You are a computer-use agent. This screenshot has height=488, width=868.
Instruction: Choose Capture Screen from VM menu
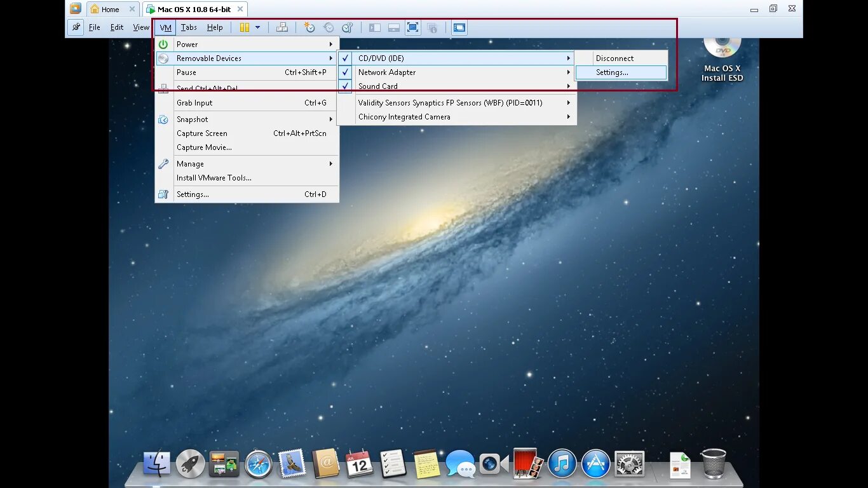(x=247, y=133)
